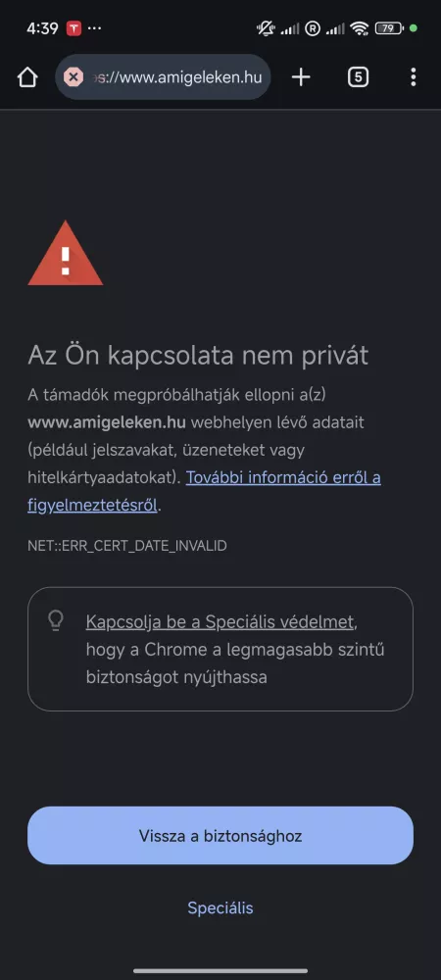Open the tab switcher showing 5 tabs
The height and width of the screenshot is (980, 441).
358,77
